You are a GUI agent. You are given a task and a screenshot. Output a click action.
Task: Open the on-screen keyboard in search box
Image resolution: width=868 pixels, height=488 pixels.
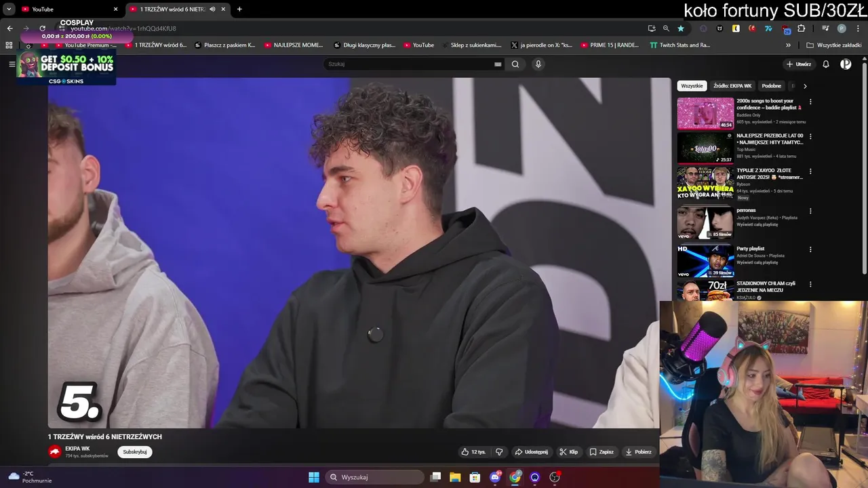(x=498, y=64)
